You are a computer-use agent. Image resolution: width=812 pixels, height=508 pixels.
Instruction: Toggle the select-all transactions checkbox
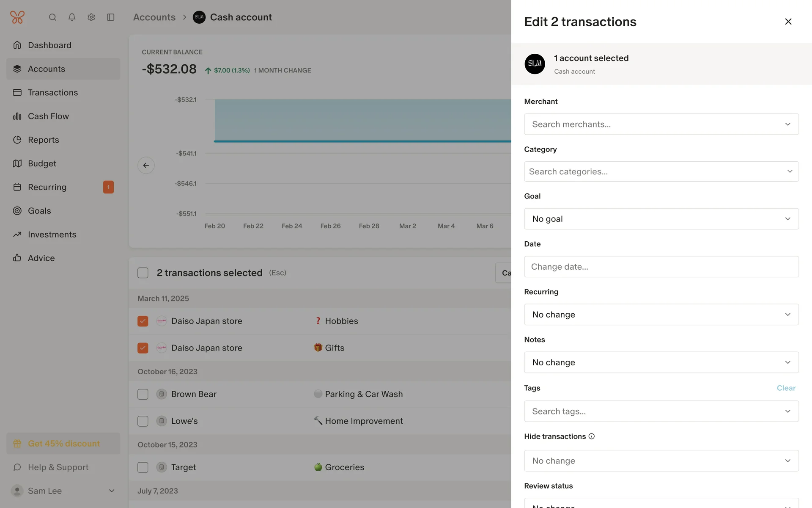click(x=143, y=273)
